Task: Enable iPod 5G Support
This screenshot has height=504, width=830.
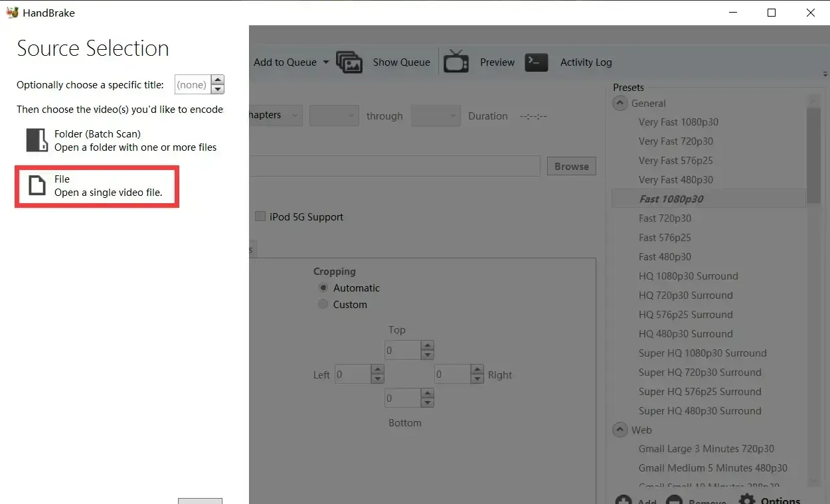Action: click(x=260, y=216)
